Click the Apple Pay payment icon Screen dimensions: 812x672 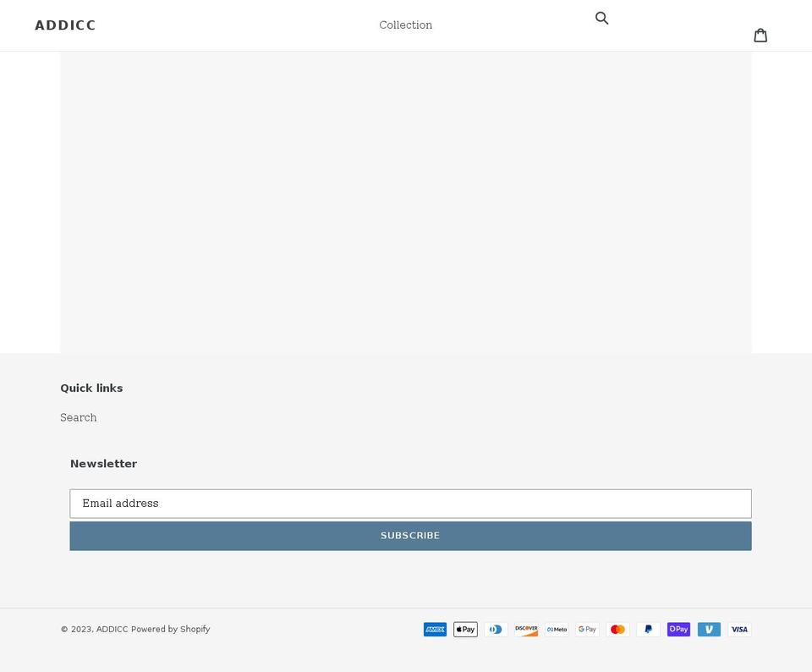465,629
